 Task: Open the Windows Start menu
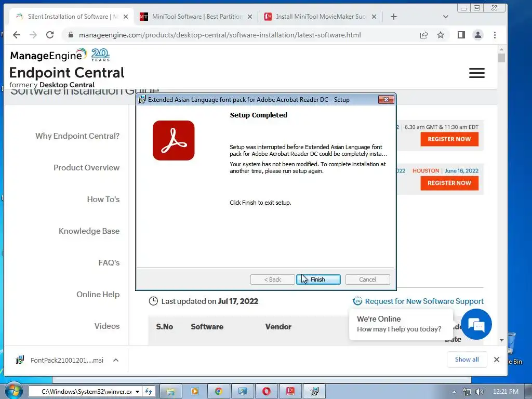click(x=14, y=391)
